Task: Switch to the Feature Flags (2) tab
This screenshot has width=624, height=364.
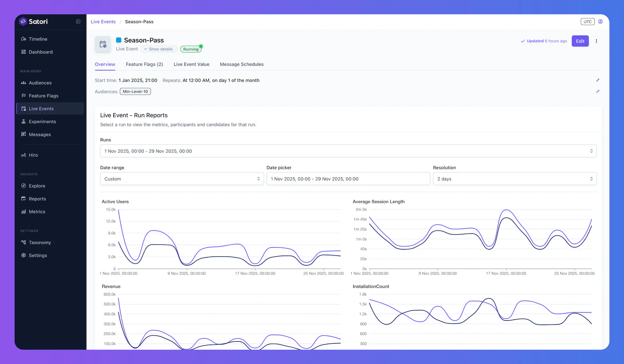Action: (x=144, y=64)
